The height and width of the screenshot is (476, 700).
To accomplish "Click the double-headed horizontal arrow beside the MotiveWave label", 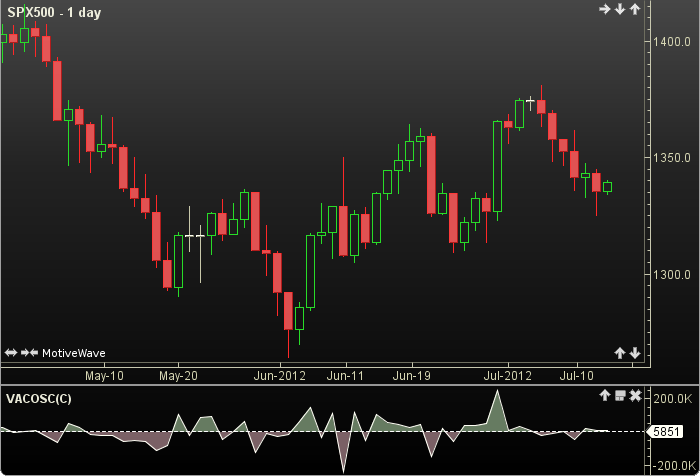I will tap(11, 353).
